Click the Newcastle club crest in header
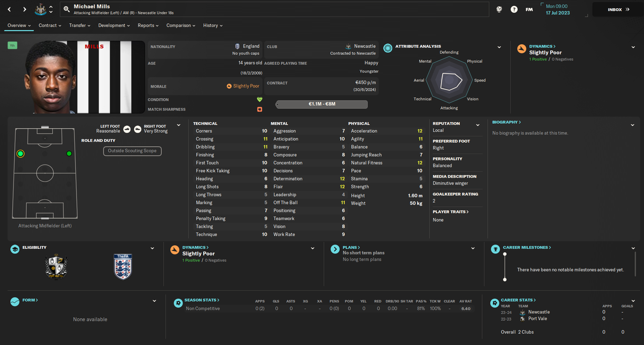The width and height of the screenshot is (644, 345). click(x=40, y=9)
